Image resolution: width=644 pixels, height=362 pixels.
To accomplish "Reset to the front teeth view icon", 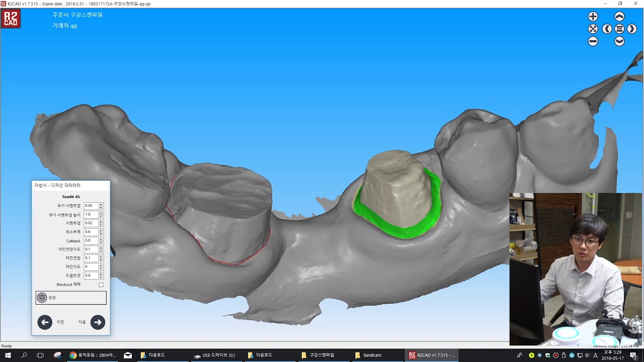I will [x=619, y=29].
